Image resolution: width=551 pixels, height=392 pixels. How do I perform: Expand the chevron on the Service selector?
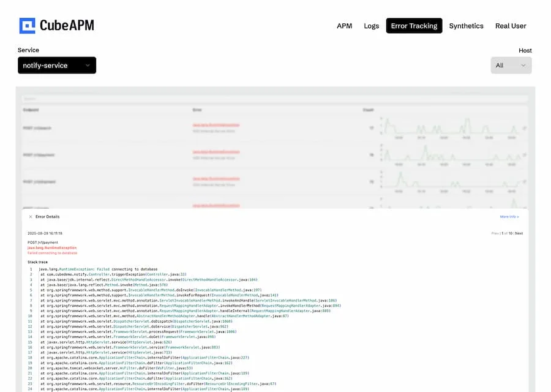[x=89, y=65]
